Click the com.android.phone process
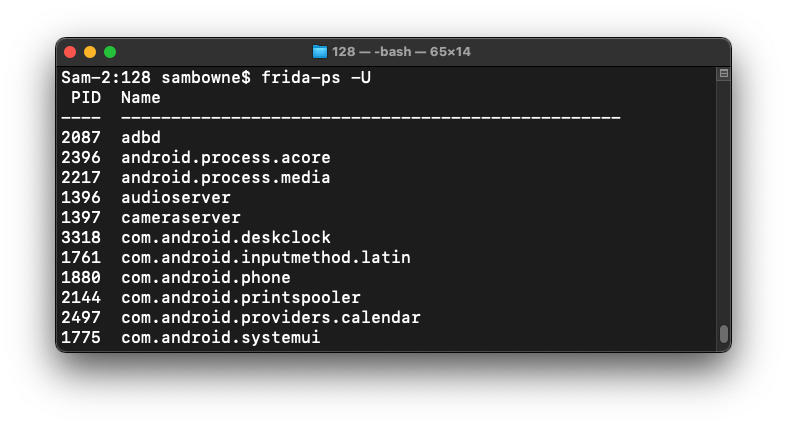 coord(205,278)
